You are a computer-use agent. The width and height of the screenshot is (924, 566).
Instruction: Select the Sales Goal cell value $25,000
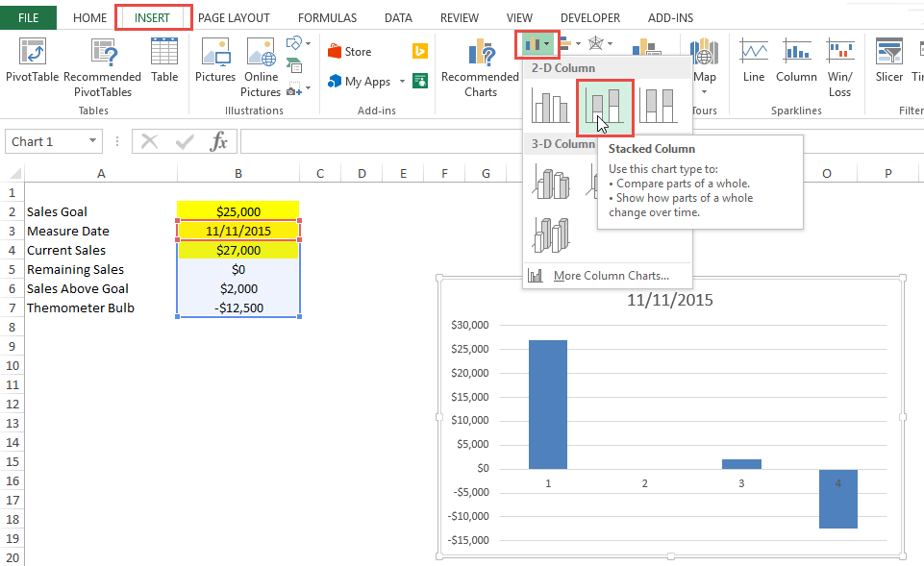(237, 211)
